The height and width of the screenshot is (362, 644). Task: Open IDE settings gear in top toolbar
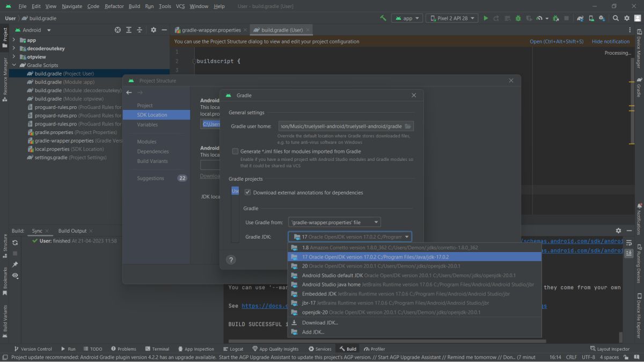[626, 18]
